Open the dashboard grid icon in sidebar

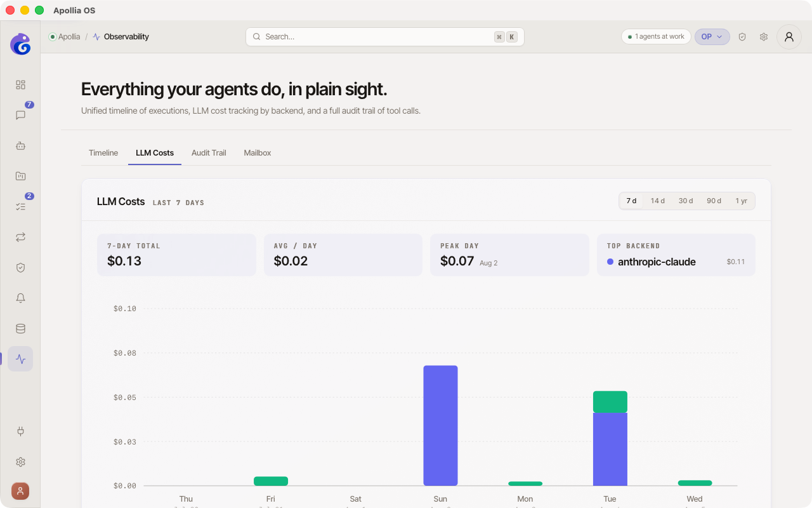tap(20, 84)
